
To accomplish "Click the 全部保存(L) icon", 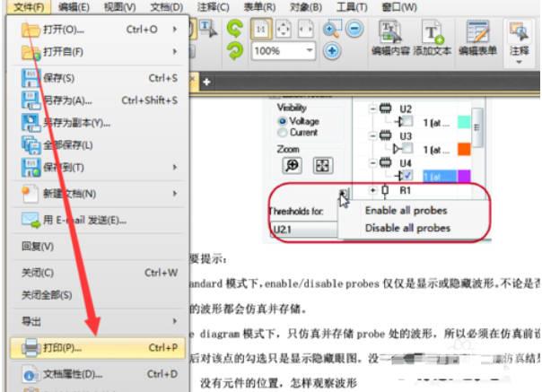I will point(31,144).
